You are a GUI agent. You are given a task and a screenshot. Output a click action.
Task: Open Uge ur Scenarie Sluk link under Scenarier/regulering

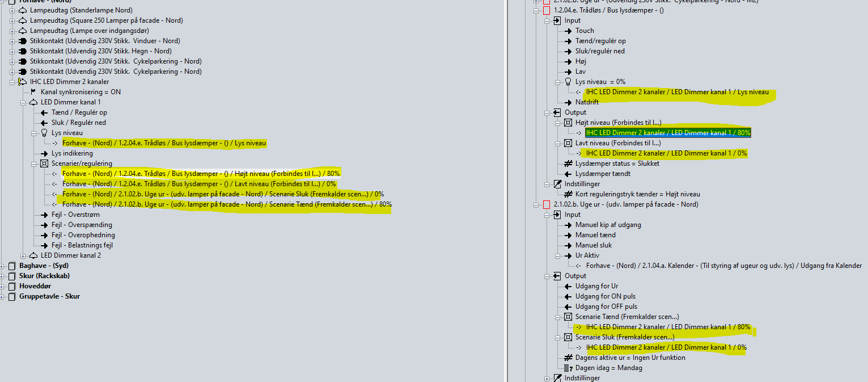[x=223, y=194]
